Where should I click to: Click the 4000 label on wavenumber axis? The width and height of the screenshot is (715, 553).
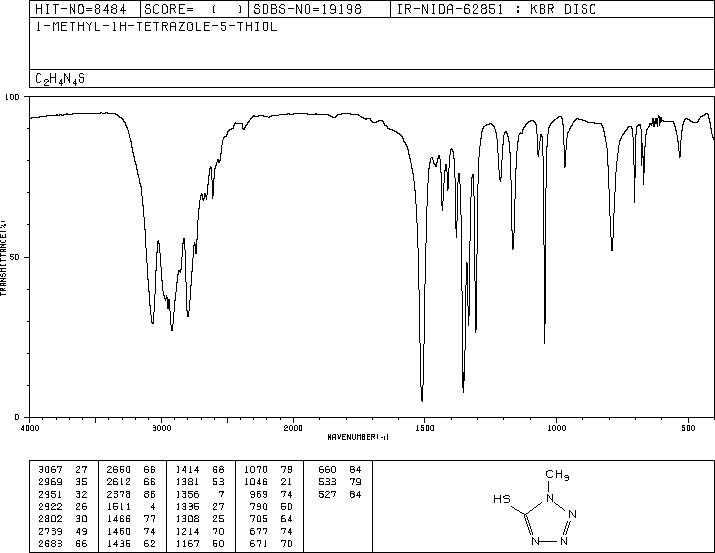click(x=30, y=428)
